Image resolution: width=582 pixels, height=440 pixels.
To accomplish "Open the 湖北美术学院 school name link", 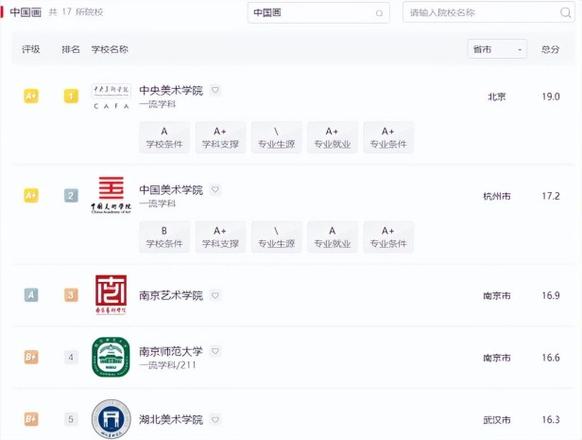I will tap(171, 420).
